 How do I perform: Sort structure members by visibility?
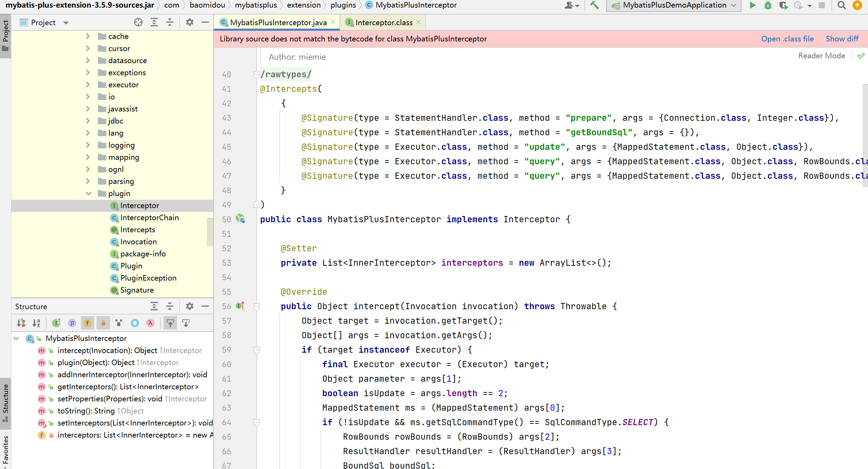click(x=21, y=323)
